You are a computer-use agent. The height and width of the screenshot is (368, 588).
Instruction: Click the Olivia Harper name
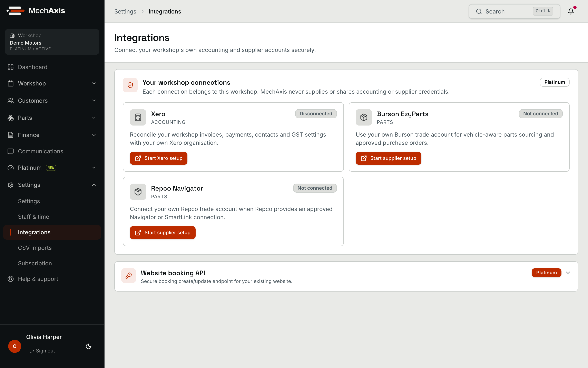[x=44, y=337]
